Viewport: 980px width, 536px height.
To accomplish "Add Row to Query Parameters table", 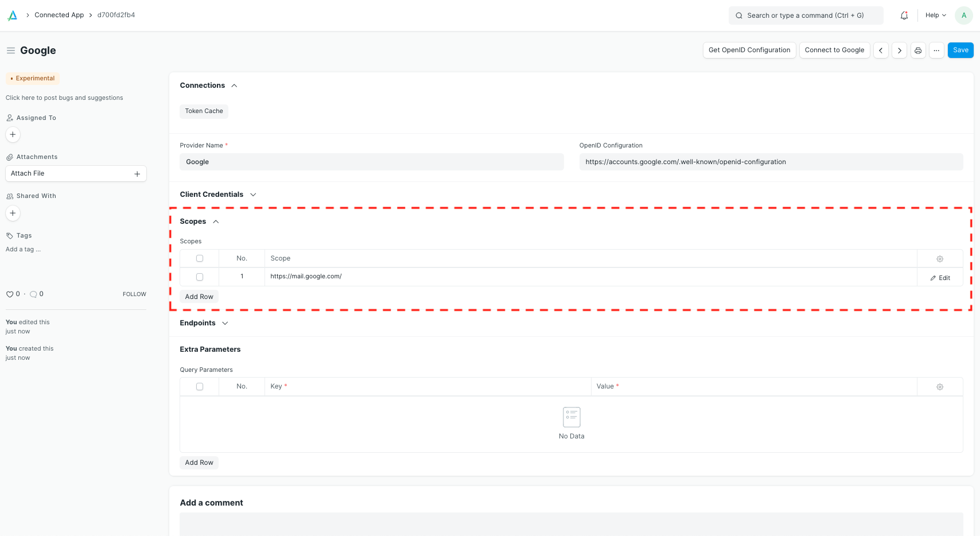I will (199, 463).
